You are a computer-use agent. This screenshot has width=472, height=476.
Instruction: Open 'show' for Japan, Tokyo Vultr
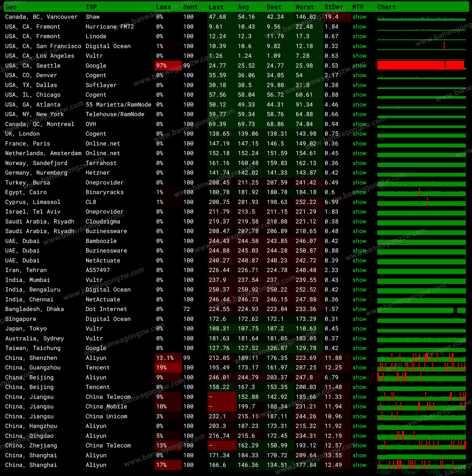pyautogui.click(x=359, y=329)
